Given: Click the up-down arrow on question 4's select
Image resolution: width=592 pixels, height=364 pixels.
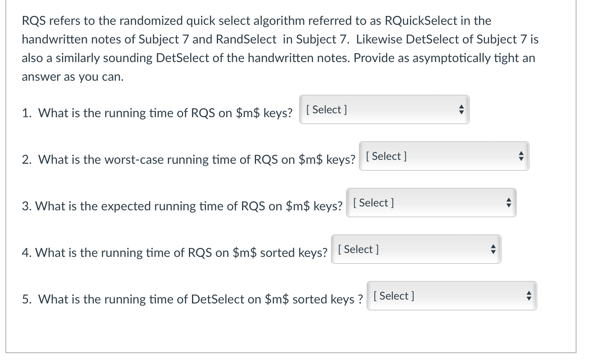Looking at the screenshot, I should (x=493, y=250).
